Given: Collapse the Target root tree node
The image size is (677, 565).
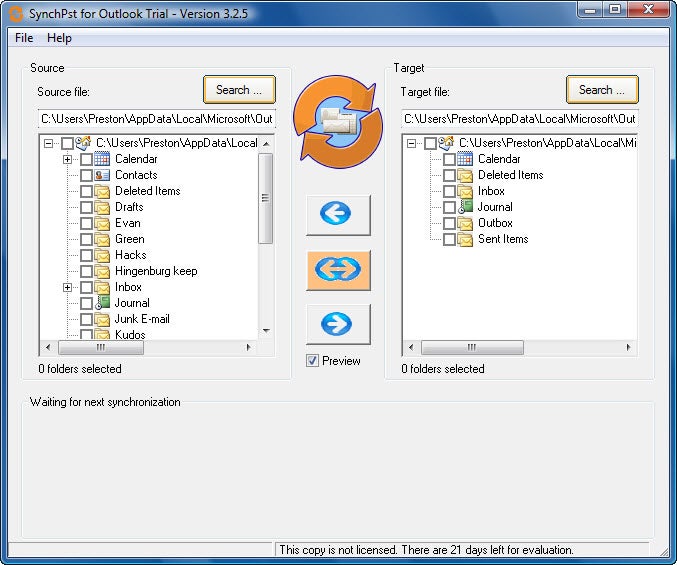Looking at the screenshot, I should [x=411, y=143].
